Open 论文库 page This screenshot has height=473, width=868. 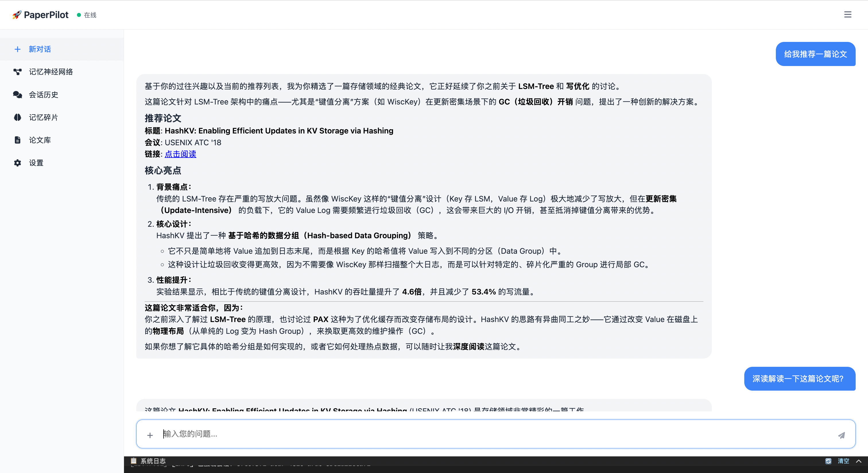coord(62,140)
